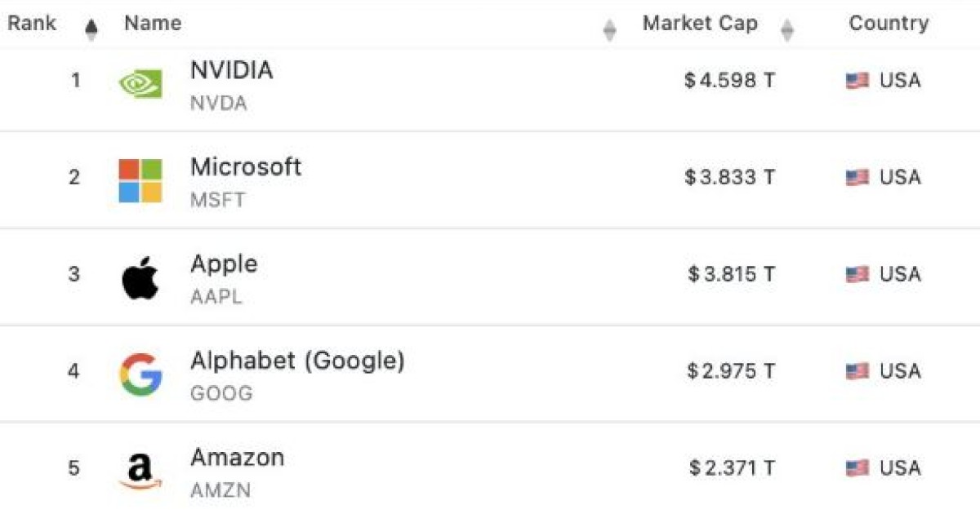Screen dimensions: 980x514
Task: Open the Microsoft company link
Action: (246, 167)
